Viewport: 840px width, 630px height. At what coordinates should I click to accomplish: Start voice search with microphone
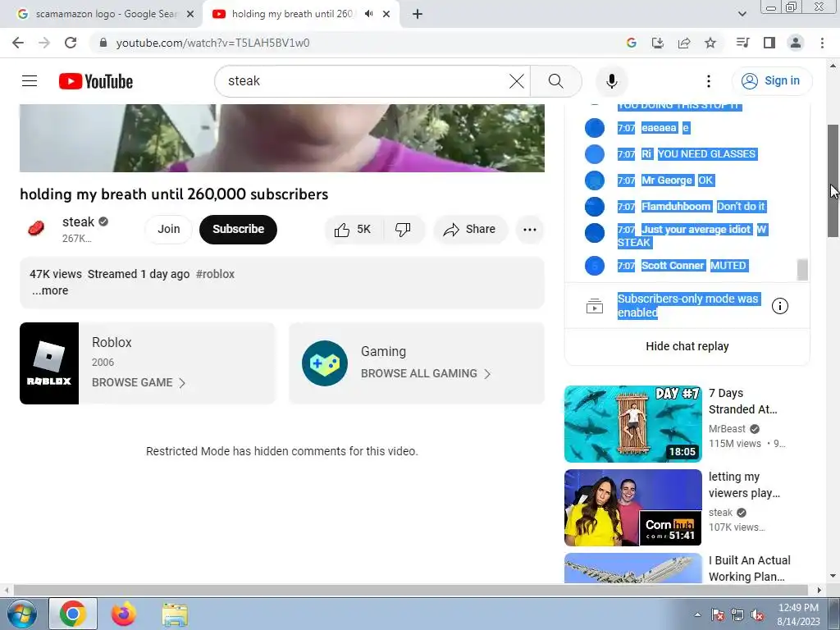coord(611,81)
